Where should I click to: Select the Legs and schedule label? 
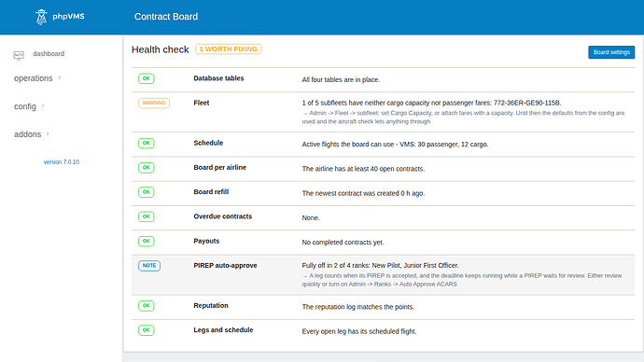point(223,329)
